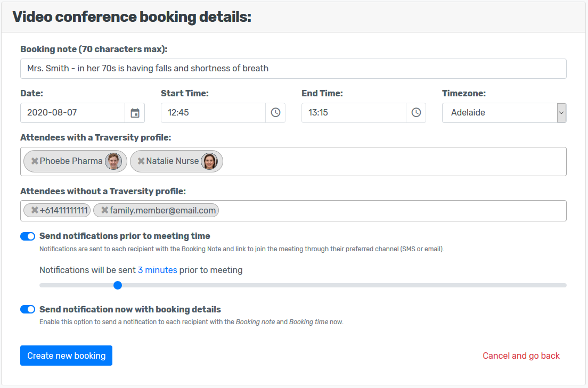This screenshot has height=388, width=588.
Task: Open the Timezone dropdown showing Adelaide
Action: (504, 113)
